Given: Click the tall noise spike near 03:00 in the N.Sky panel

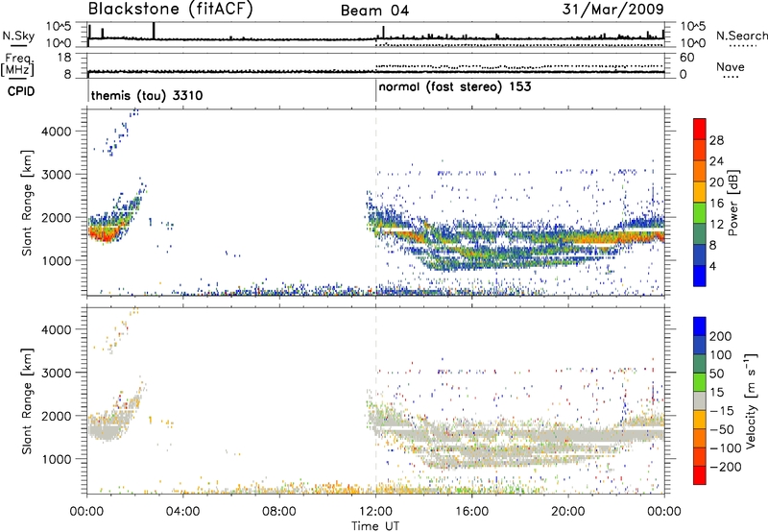Looking at the screenshot, I should click(154, 31).
